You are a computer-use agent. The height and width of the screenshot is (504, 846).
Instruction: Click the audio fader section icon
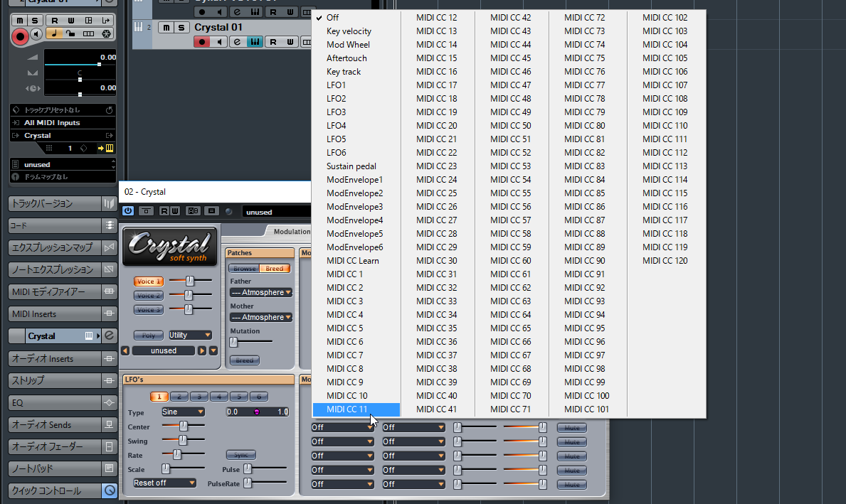point(110,446)
